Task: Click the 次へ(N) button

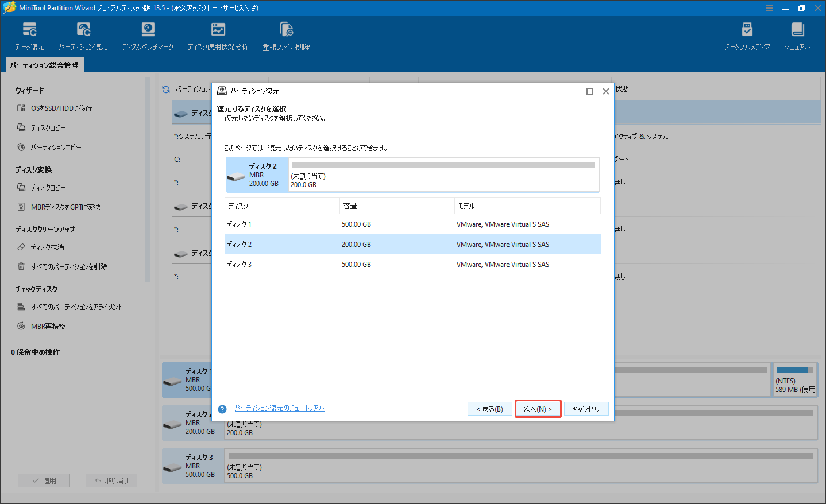Action: 538,408
